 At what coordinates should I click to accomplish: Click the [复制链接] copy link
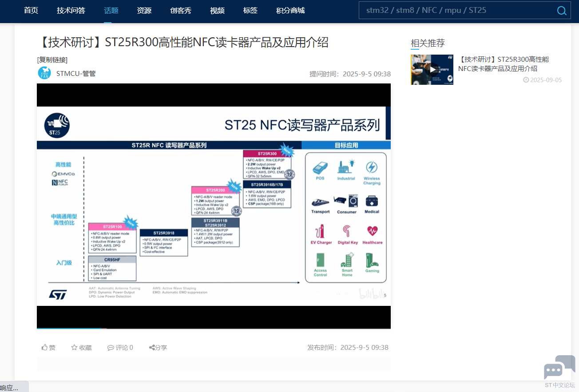tap(52, 60)
